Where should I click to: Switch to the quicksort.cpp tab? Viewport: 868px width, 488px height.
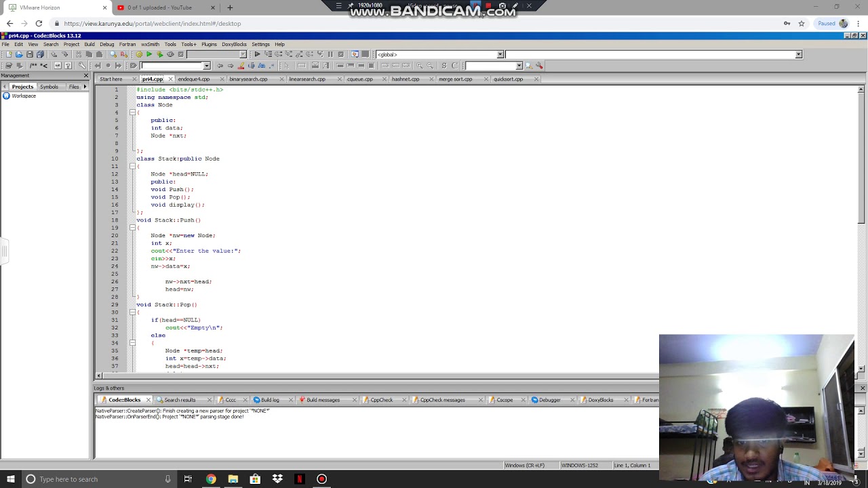(508, 79)
